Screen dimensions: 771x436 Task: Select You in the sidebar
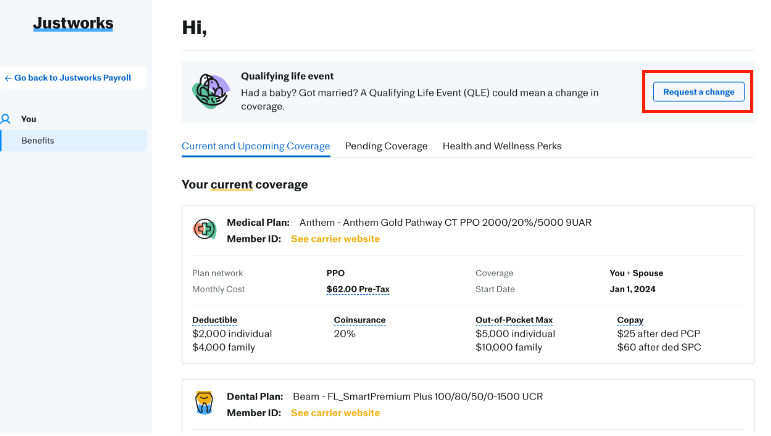[x=28, y=119]
